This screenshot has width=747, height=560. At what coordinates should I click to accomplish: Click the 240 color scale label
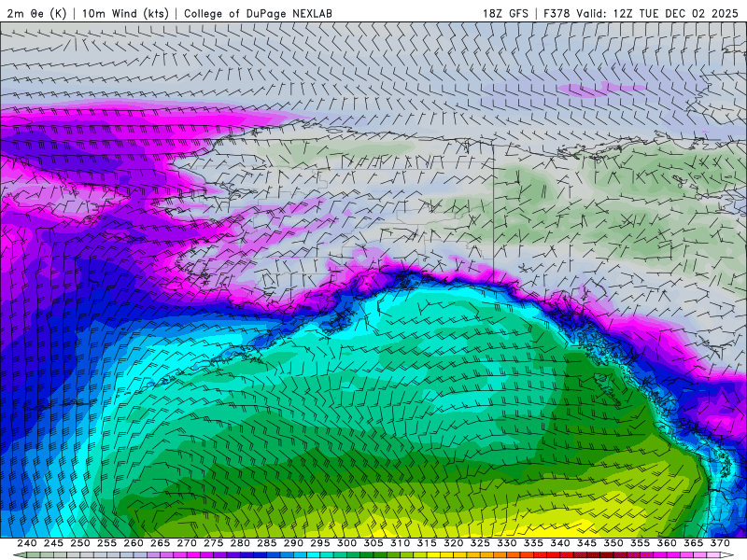pos(27,543)
